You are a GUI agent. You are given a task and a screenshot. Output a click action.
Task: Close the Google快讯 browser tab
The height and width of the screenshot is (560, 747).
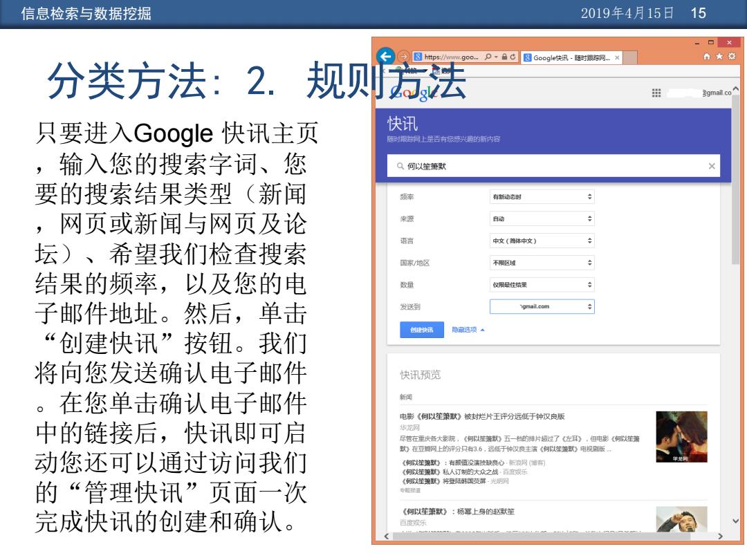click(617, 57)
